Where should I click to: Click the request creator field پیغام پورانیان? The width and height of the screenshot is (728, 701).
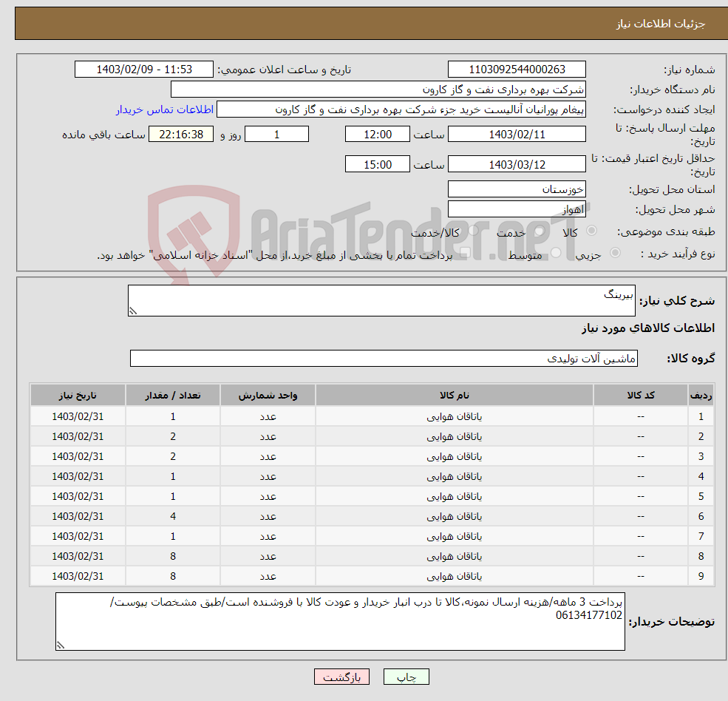tap(401, 109)
